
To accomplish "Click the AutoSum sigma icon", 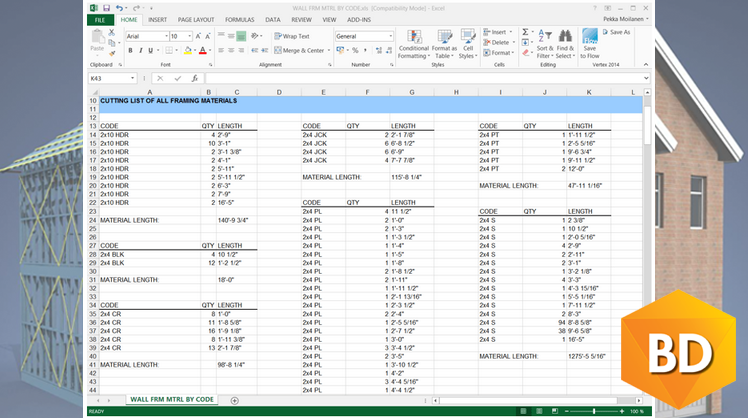I will [x=525, y=32].
